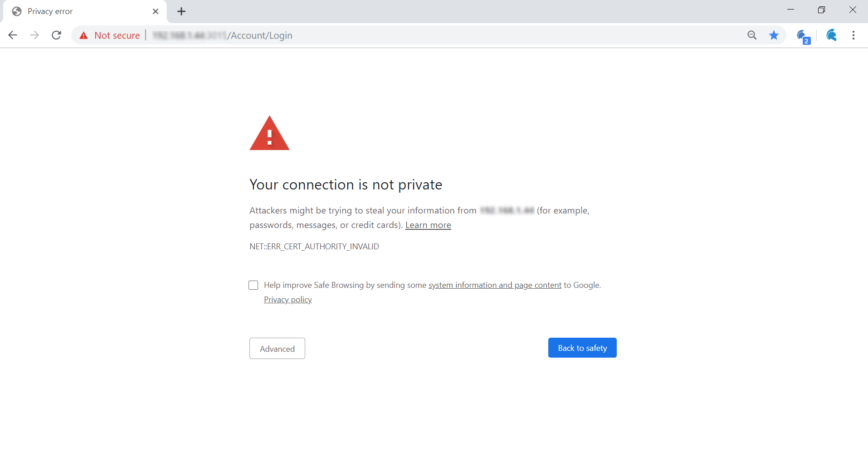This screenshot has height=461, width=868.
Task: Click the back navigation arrow
Action: [13, 35]
